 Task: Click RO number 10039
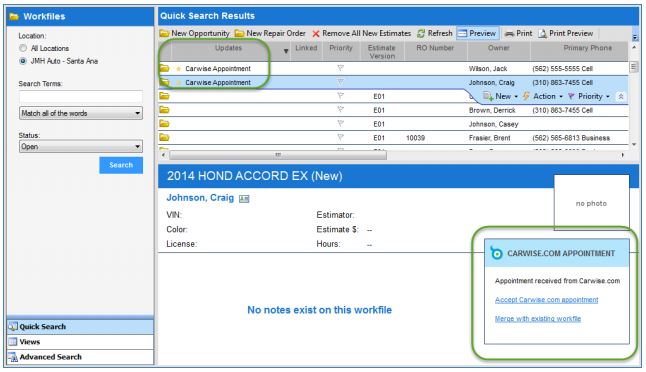click(415, 138)
